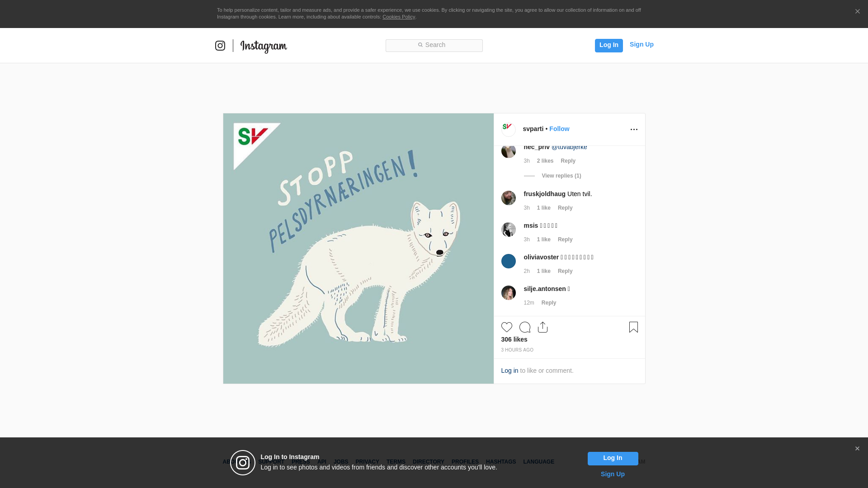The height and width of the screenshot is (488, 868).
Task: Save post with bookmark icon
Action: point(633,327)
